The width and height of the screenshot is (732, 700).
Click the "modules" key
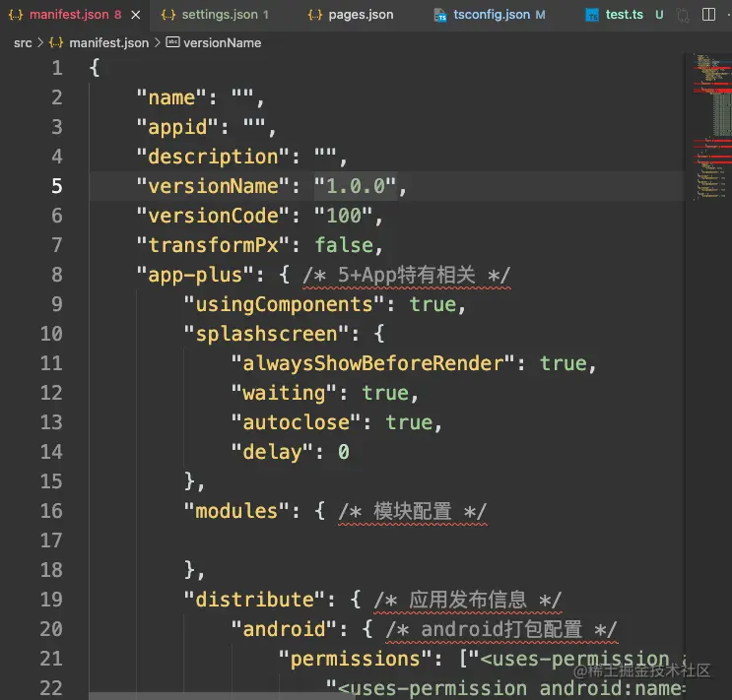pyautogui.click(x=236, y=511)
